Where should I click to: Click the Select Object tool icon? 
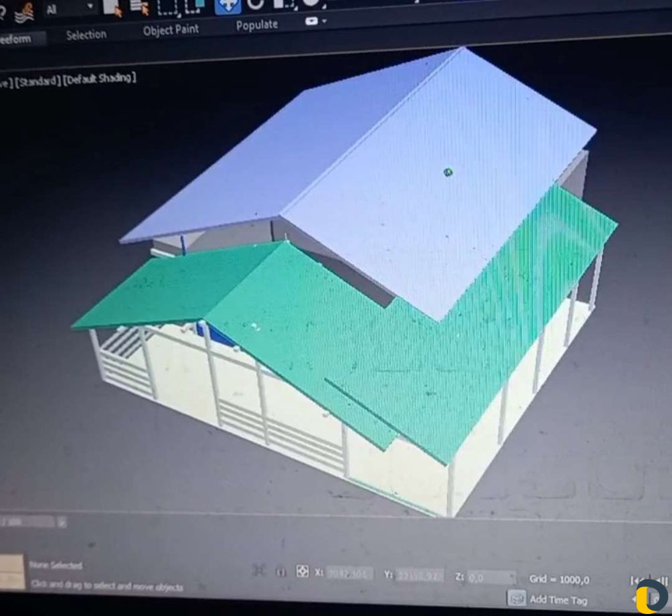[111, 7]
